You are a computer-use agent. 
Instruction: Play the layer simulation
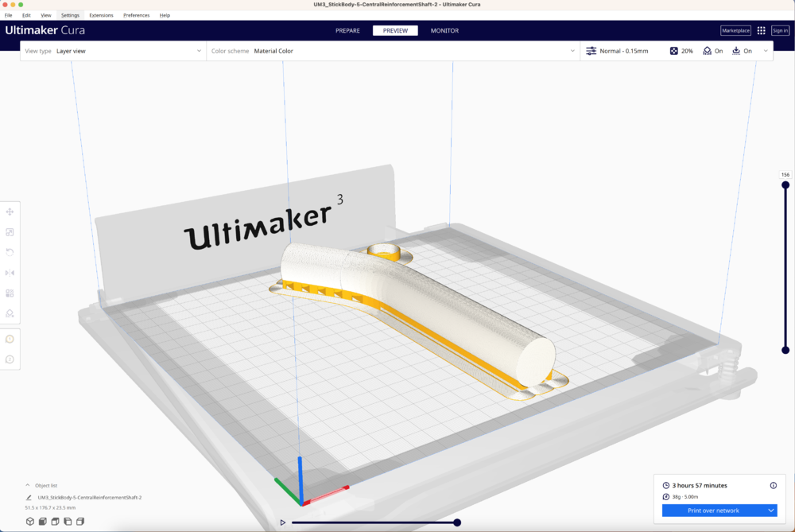pos(283,522)
